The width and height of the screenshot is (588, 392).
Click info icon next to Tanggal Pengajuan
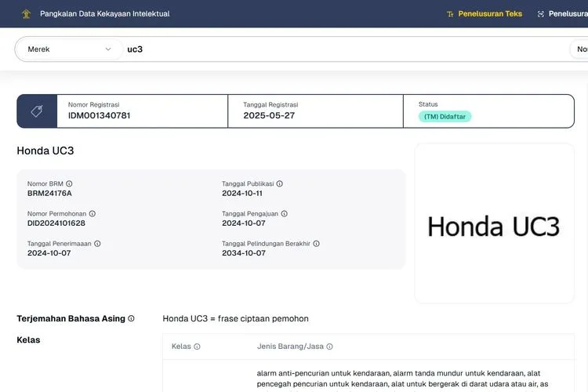(284, 213)
